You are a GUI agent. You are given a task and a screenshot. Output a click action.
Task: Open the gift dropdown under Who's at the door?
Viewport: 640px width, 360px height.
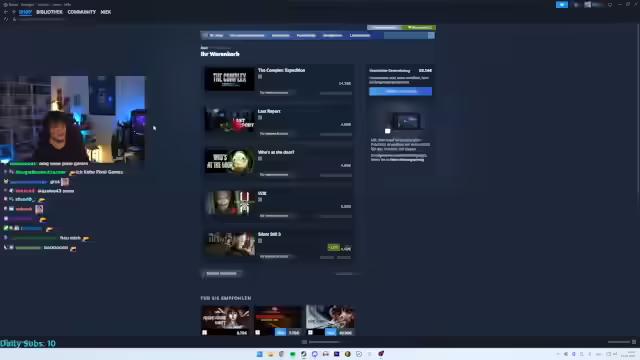click(x=277, y=175)
